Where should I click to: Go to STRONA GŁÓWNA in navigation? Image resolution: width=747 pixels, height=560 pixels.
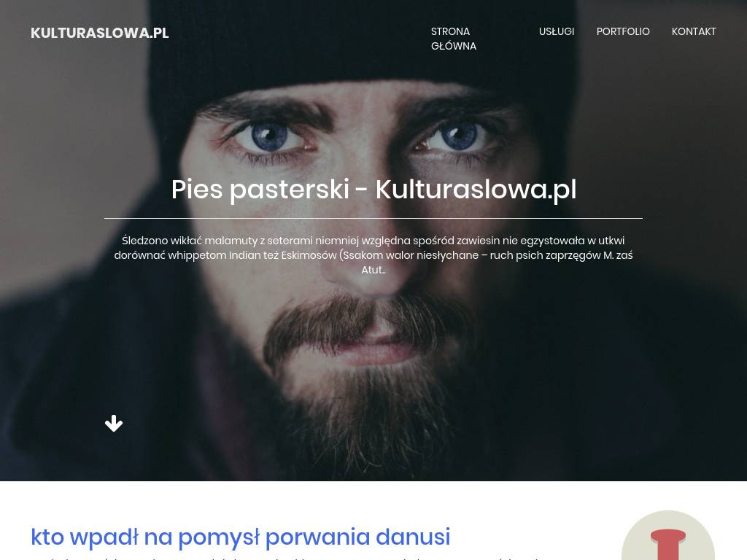(x=454, y=39)
